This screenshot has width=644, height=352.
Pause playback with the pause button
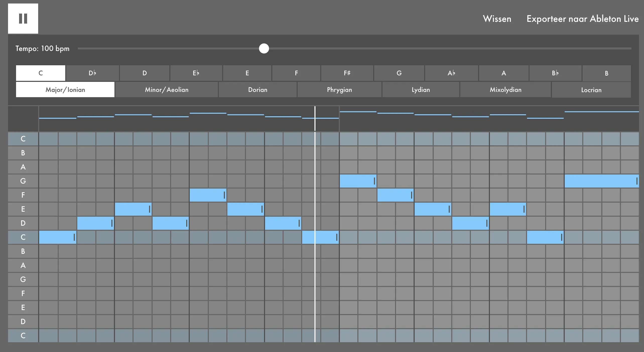(23, 19)
